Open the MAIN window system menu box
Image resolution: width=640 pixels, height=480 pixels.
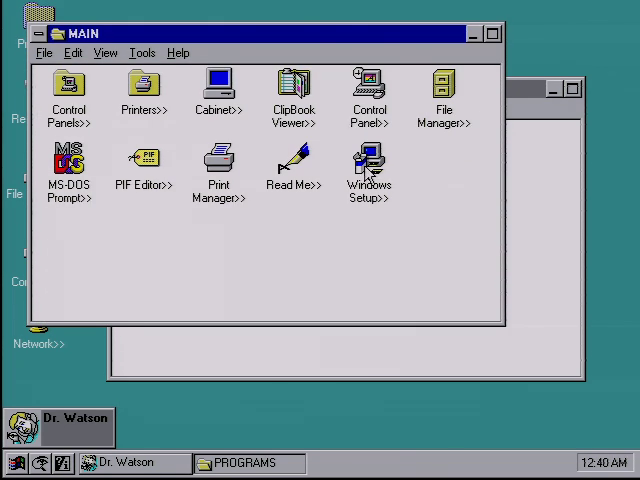(39, 33)
